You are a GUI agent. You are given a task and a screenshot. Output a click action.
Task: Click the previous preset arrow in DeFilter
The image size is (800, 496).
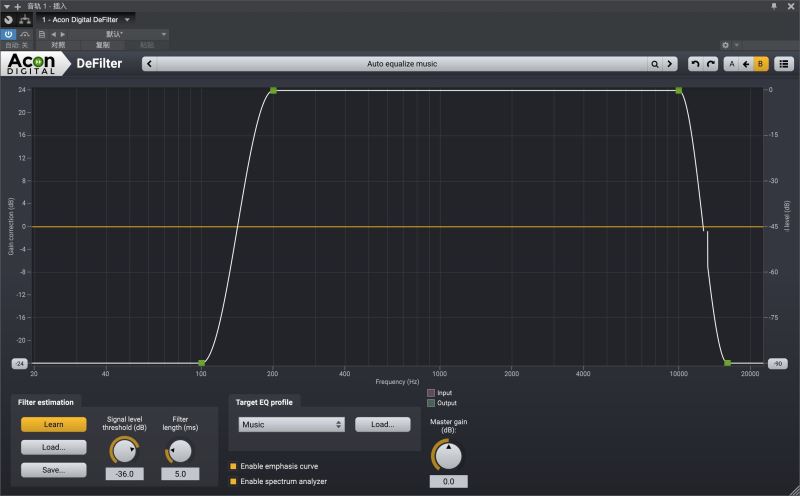click(149, 64)
